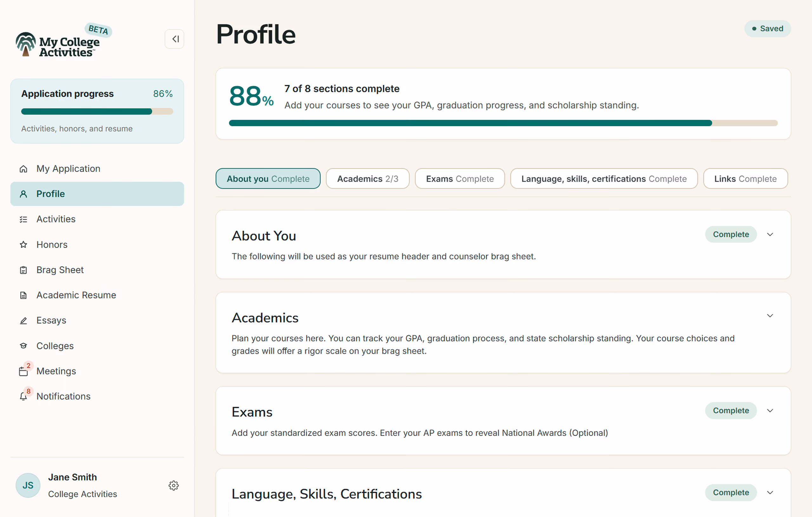Viewport: 812px width, 517px height.
Task: Open settings via the gear icon
Action: tap(174, 486)
